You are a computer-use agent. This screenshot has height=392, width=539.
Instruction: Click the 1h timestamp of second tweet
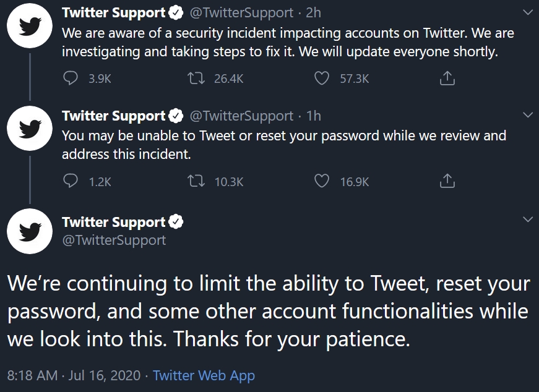tap(314, 116)
